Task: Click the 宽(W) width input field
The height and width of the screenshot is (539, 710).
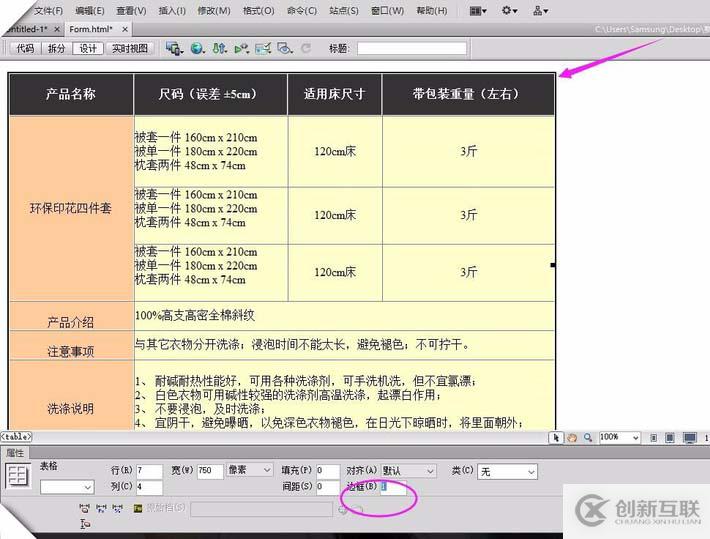Action: click(x=210, y=471)
